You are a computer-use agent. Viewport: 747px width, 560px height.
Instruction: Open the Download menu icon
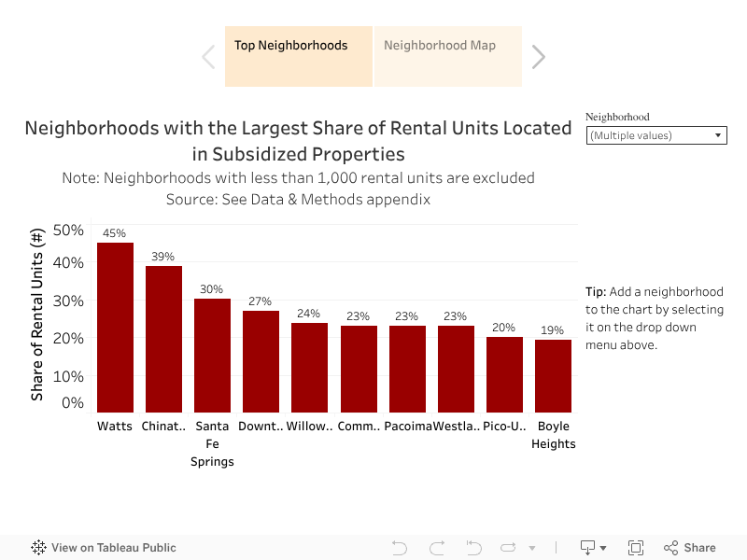[593, 548]
